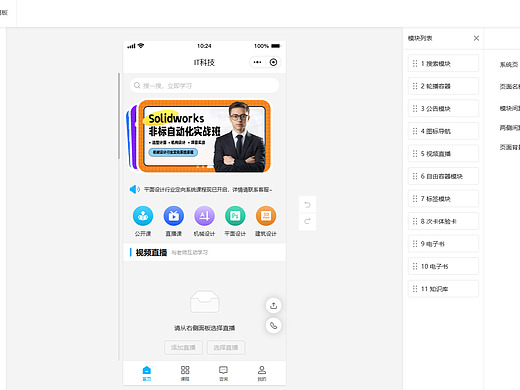
Task: Click the preview vertical scrollbar
Action: tap(119, 116)
